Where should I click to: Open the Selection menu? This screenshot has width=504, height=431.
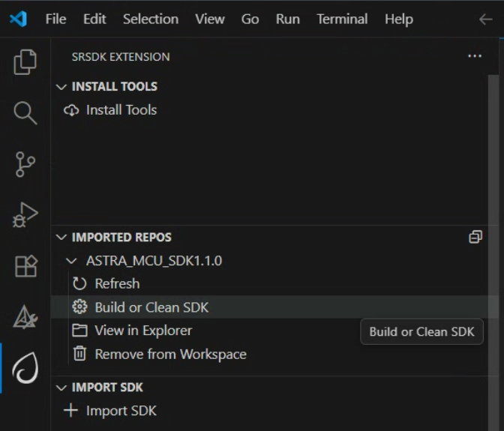[x=150, y=19]
